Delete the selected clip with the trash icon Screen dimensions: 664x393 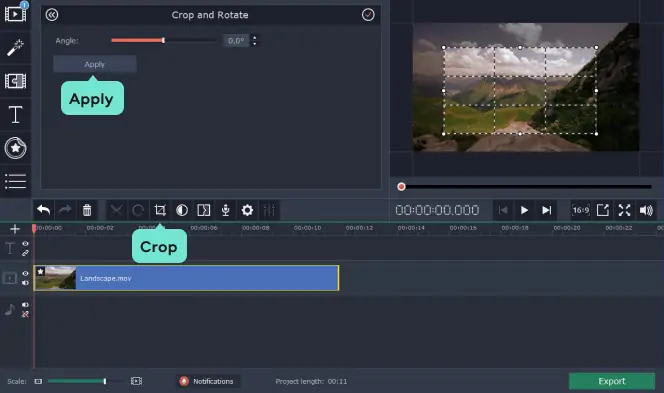pyautogui.click(x=87, y=210)
